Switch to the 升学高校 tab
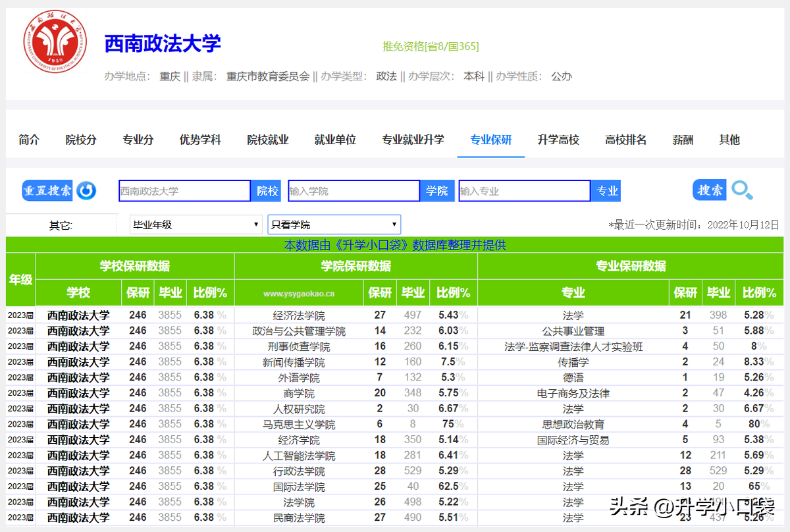The image size is (790, 532). click(x=558, y=140)
